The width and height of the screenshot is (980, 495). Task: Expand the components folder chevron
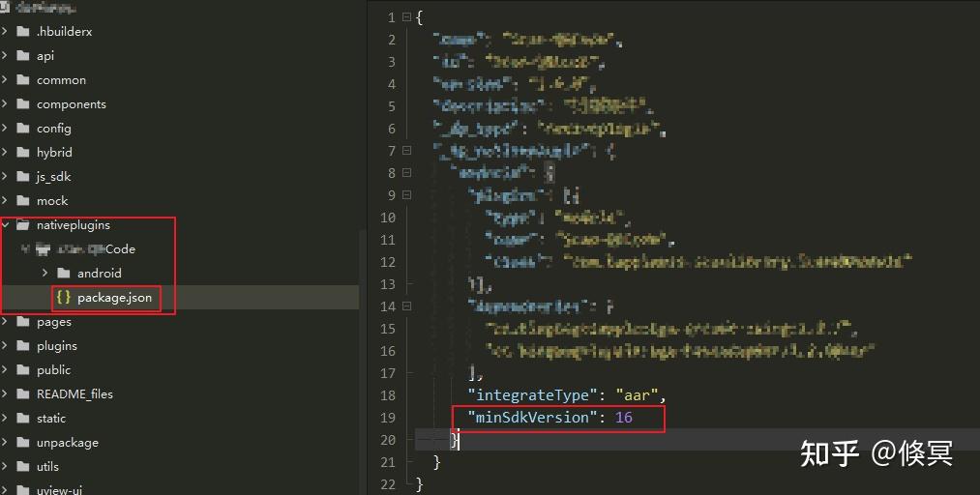tap(5, 103)
